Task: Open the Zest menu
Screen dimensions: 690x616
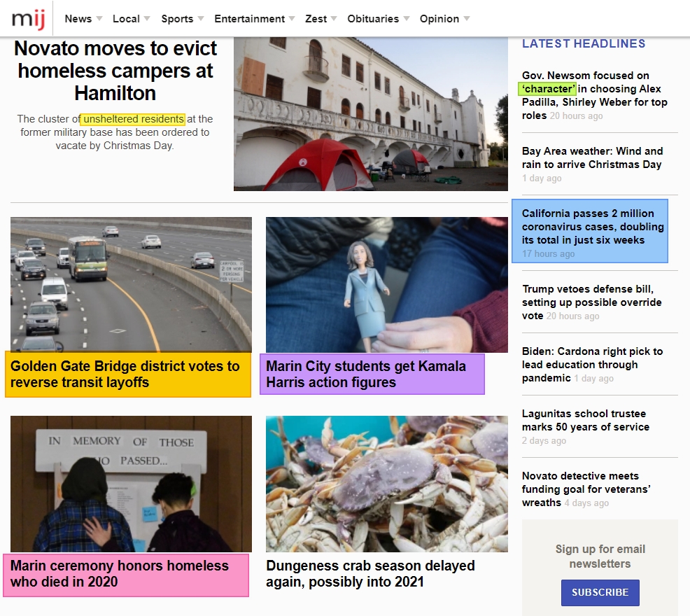Action: [x=316, y=19]
